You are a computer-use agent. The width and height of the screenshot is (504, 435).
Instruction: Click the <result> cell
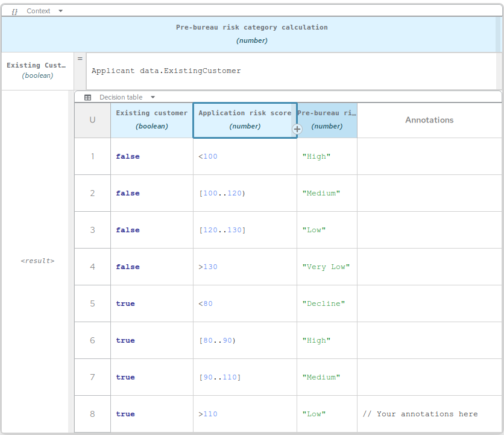[37, 261]
